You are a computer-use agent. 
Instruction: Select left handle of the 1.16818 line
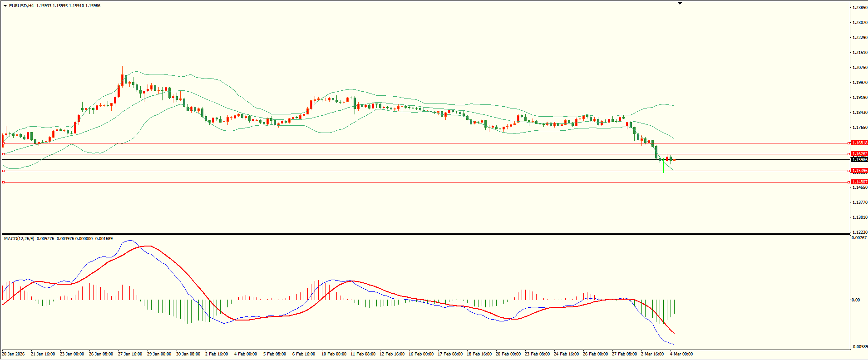pyautogui.click(x=4, y=143)
